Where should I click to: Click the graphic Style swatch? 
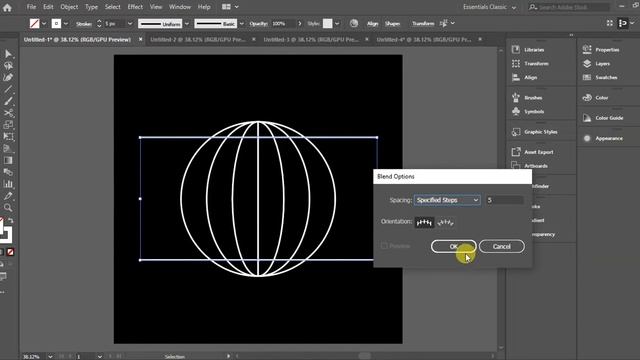pyautogui.click(x=327, y=24)
